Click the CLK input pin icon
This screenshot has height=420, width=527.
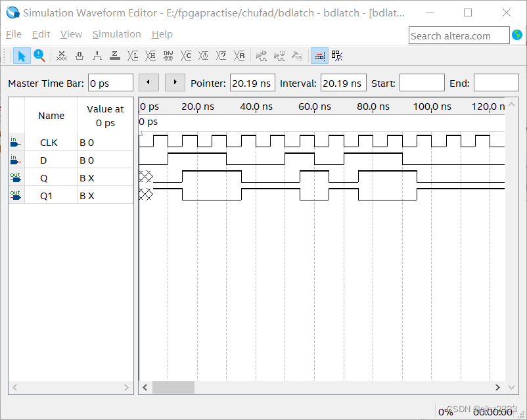[x=16, y=142]
